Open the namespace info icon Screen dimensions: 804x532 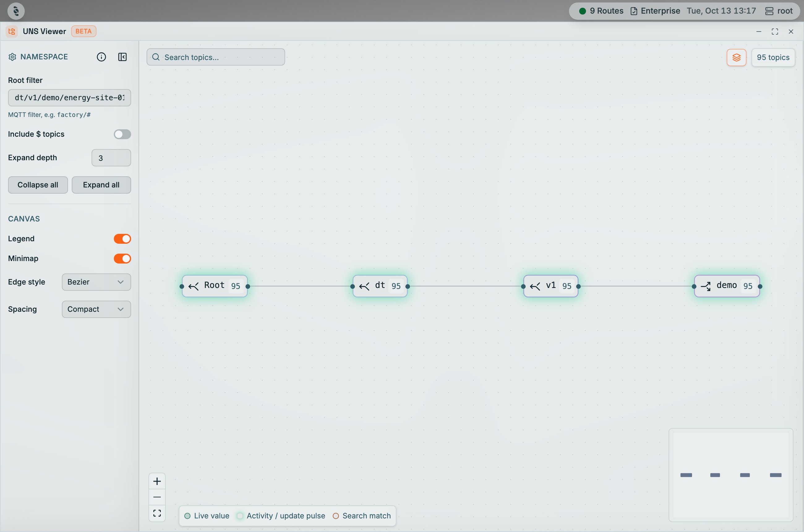[101, 57]
